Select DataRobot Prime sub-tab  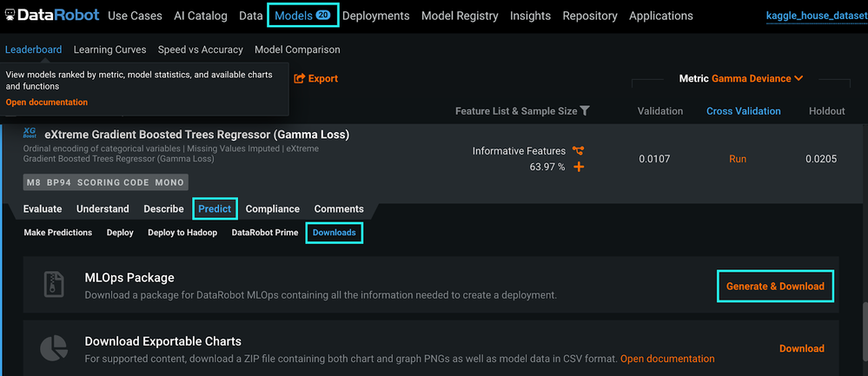pyautogui.click(x=265, y=233)
